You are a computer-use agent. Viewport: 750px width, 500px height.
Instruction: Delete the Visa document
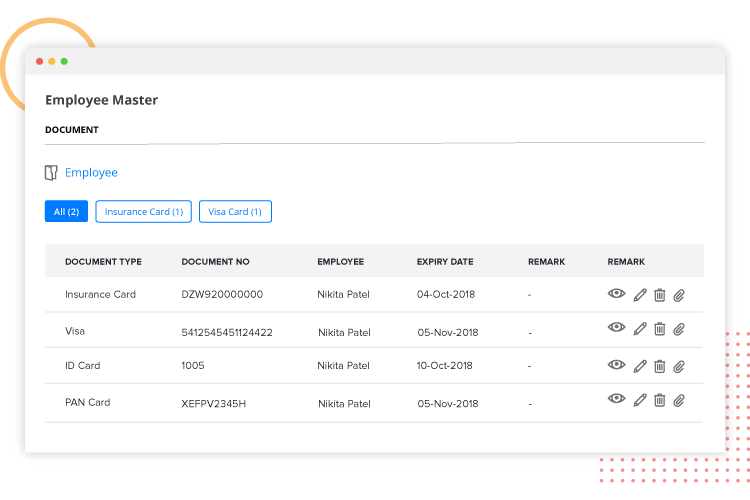coord(660,329)
